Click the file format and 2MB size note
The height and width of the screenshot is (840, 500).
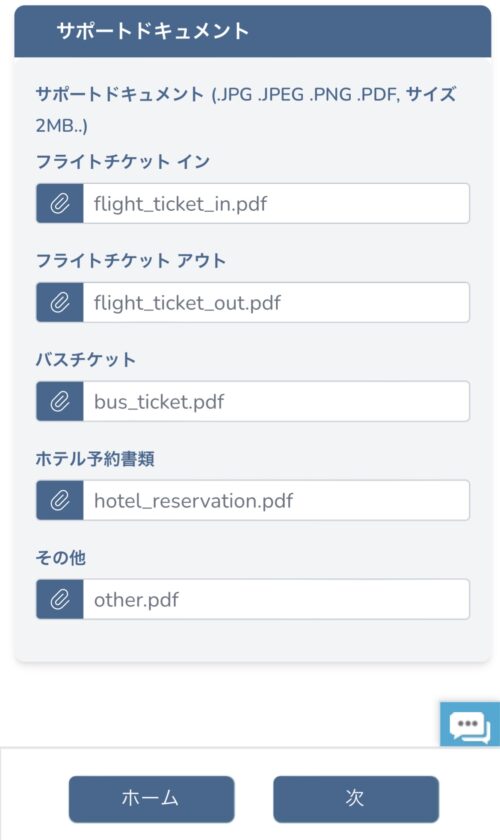(x=246, y=110)
